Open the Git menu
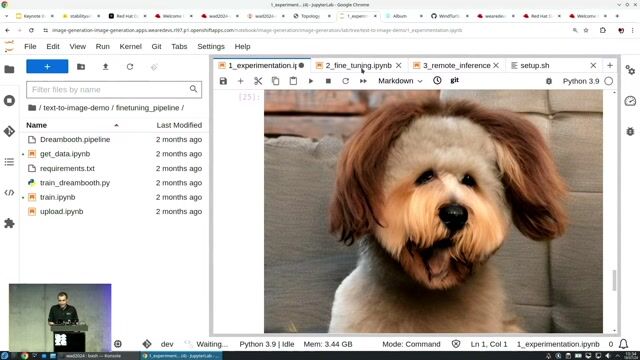Screen dimensions: 640x360 click(156, 47)
